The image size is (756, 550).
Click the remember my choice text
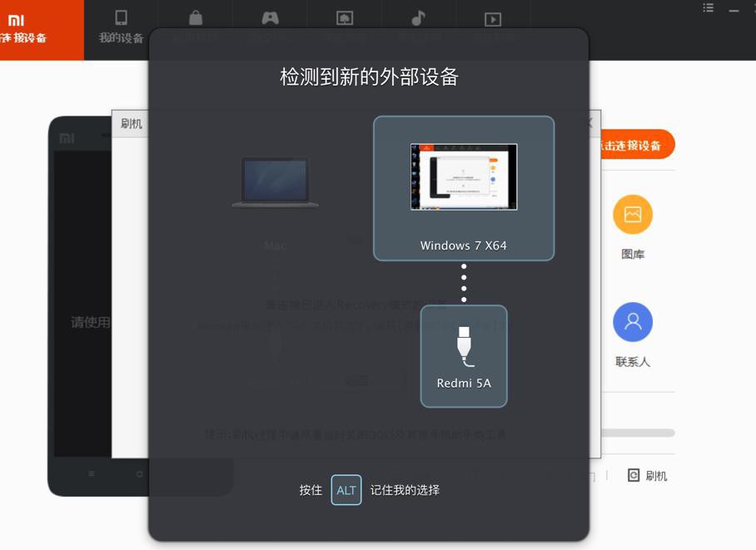[405, 490]
